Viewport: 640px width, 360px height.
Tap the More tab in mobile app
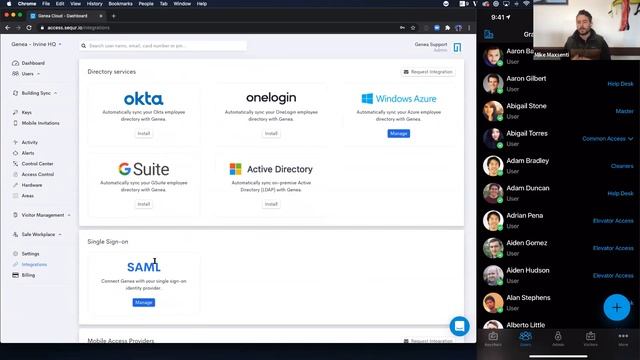(623, 339)
